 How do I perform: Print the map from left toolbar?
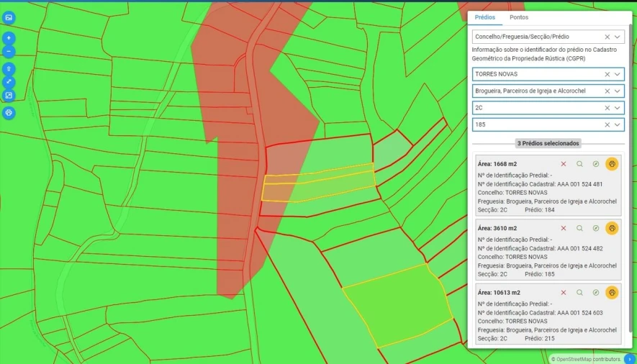(x=9, y=113)
